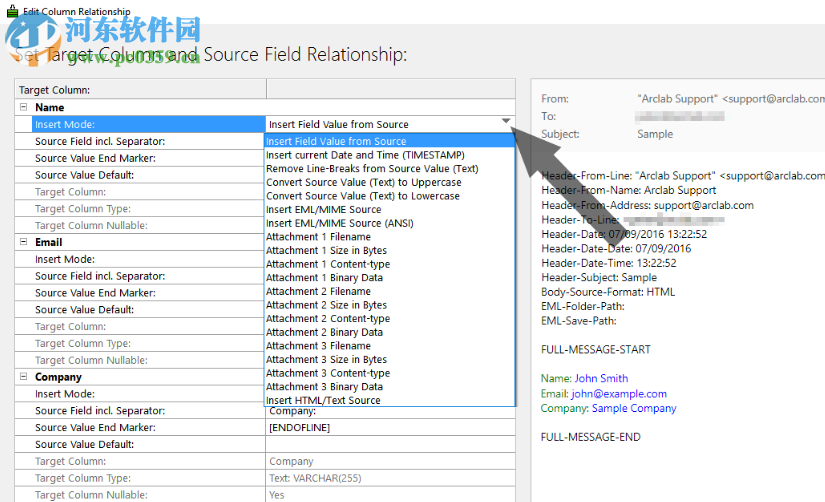825x502 pixels.
Task: Click the 'Header-Subject: Sample' line
Action: click(599, 277)
